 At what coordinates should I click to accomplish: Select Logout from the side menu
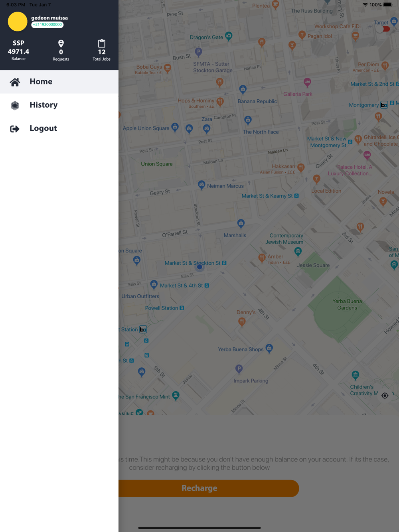(43, 129)
